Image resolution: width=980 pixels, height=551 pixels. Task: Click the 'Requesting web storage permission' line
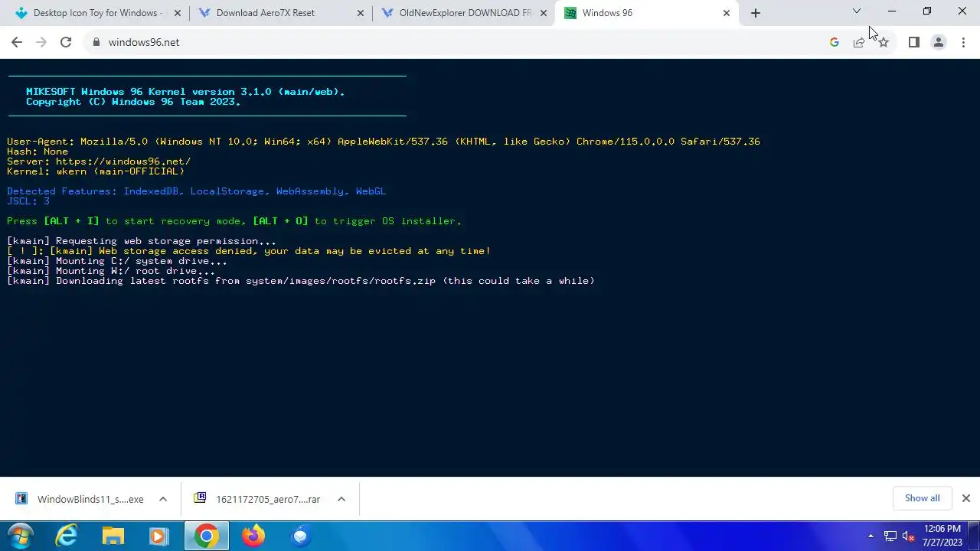point(142,241)
